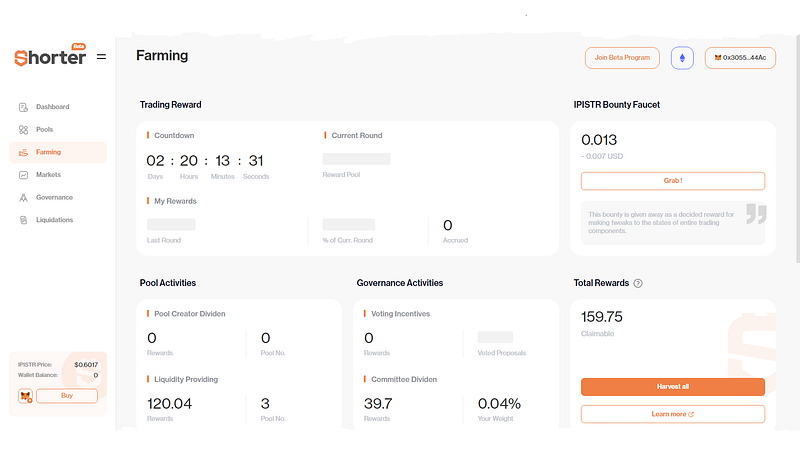Click the 120.04 liquidity rewards value
Image resolution: width=800 pixels, height=449 pixels.
[x=169, y=404]
